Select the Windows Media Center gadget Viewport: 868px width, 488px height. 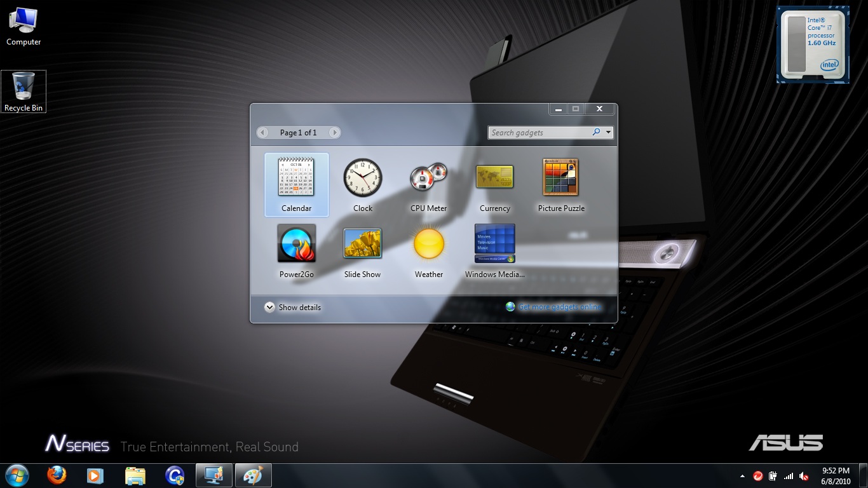click(495, 251)
